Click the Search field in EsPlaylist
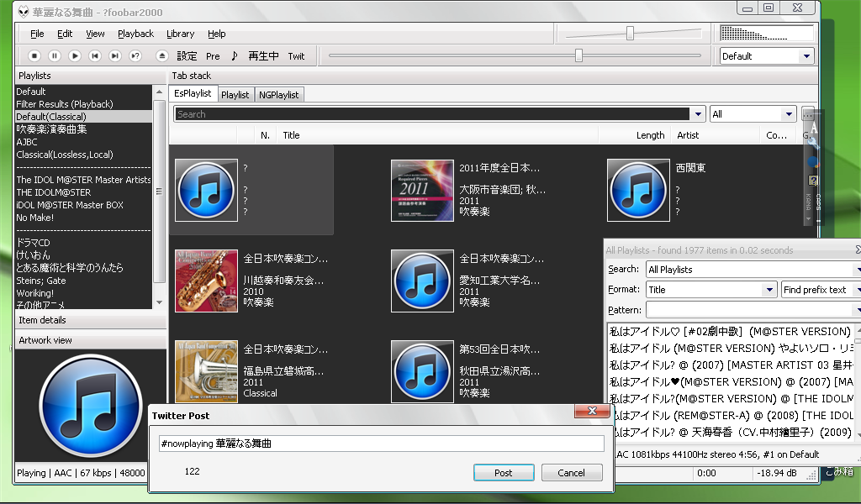This screenshot has height=504, width=861. click(432, 114)
